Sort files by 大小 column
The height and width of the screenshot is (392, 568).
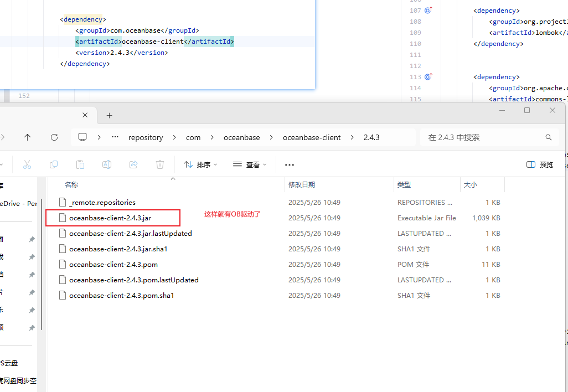click(x=470, y=184)
